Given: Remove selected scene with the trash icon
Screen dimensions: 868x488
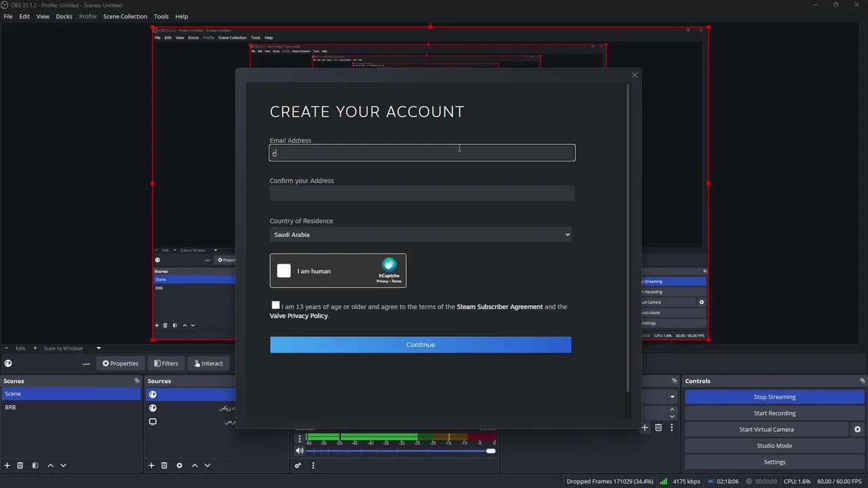Looking at the screenshot, I should (20, 466).
